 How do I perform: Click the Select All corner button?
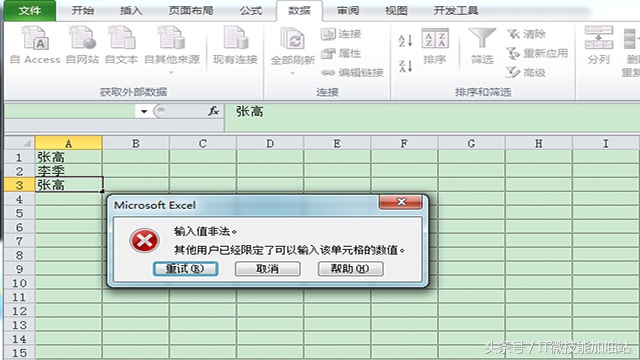[19, 143]
